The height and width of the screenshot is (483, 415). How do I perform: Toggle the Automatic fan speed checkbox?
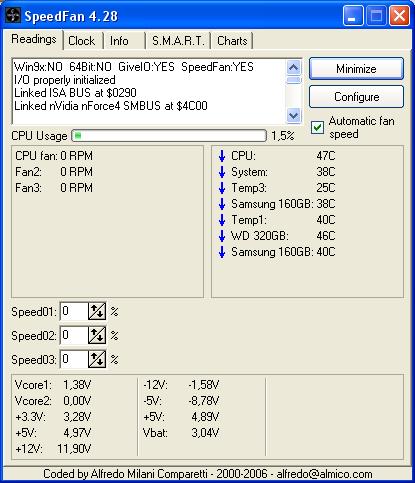coord(317,127)
